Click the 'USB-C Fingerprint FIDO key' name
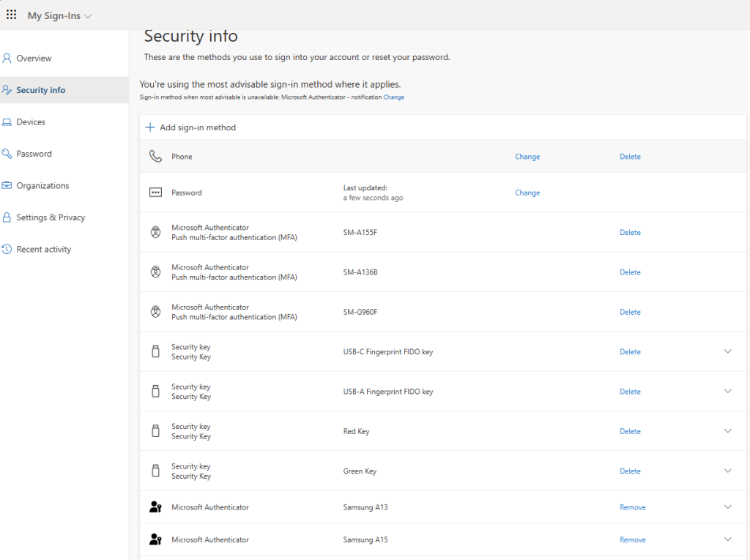The height and width of the screenshot is (560, 750). click(388, 352)
